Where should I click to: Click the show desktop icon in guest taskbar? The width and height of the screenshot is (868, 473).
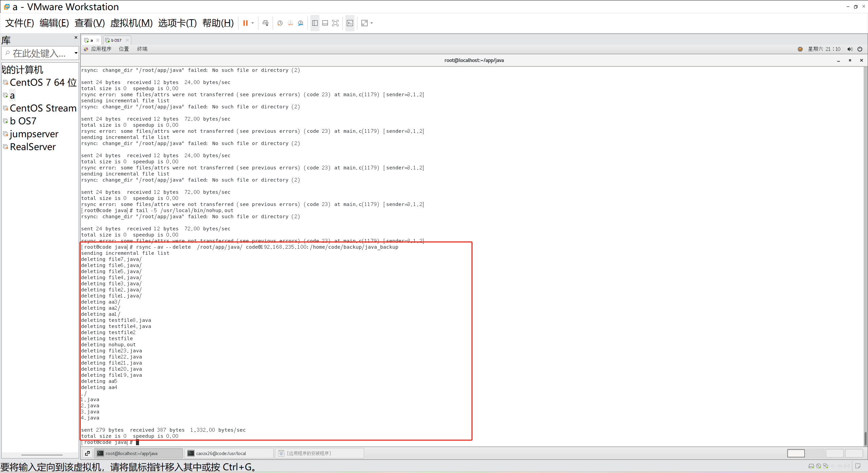(x=87, y=453)
